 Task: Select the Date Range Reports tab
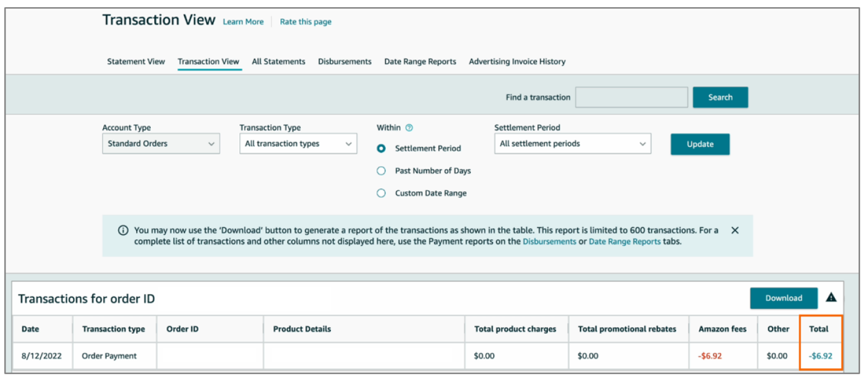point(420,61)
